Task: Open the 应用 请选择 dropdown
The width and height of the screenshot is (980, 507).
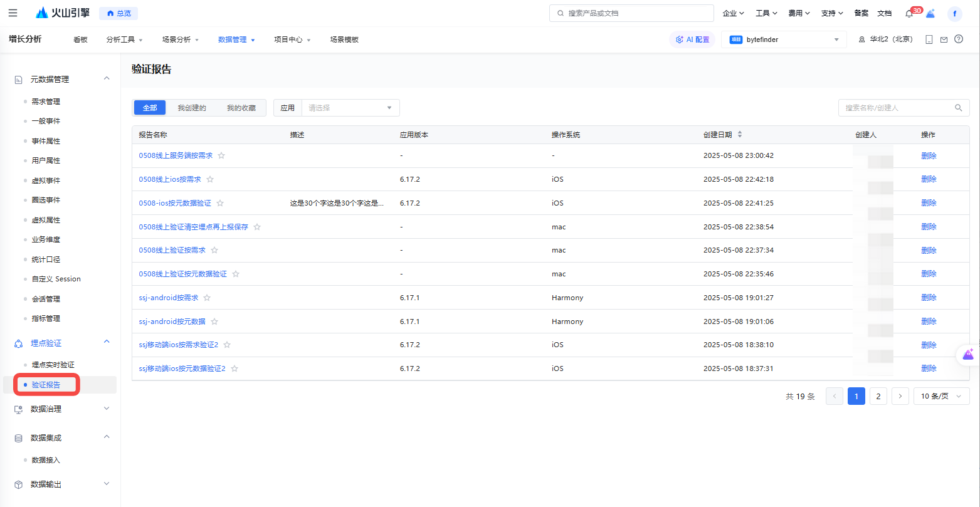Action: [x=350, y=108]
